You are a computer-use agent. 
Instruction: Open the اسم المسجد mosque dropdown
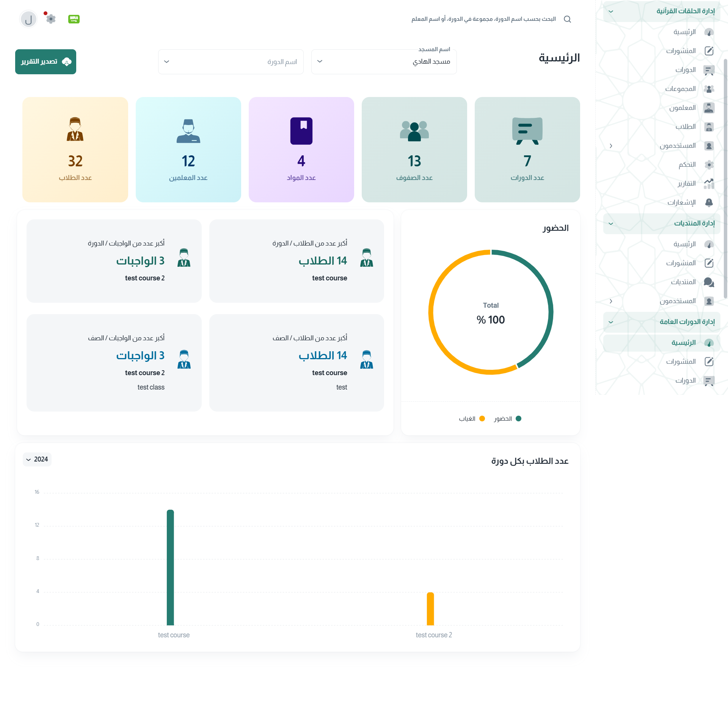(x=384, y=62)
